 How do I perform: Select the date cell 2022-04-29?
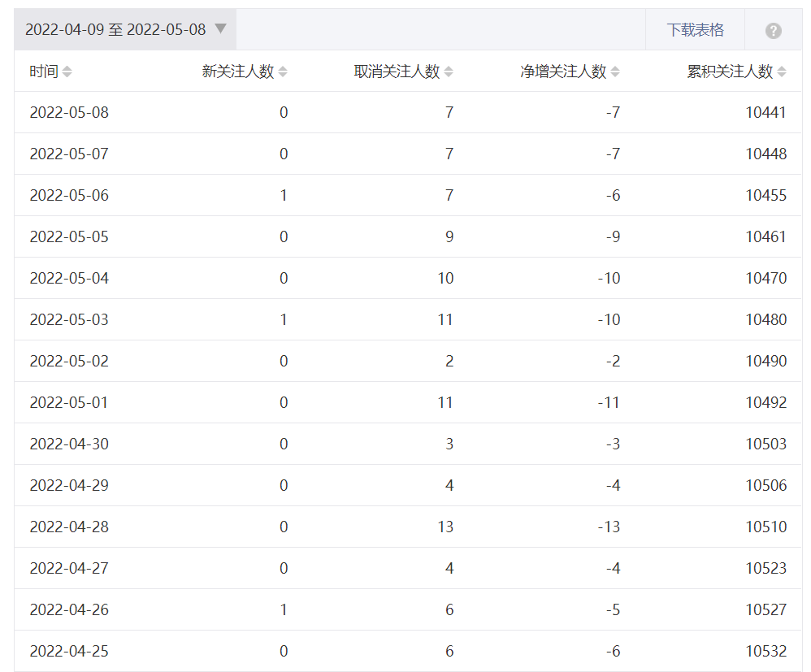click(x=69, y=485)
